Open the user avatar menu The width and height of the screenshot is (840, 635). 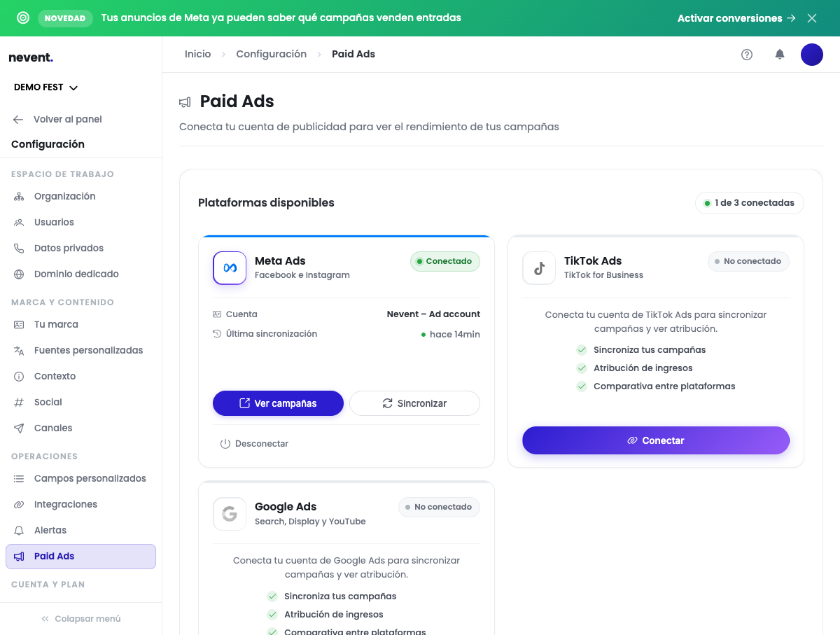tap(812, 55)
